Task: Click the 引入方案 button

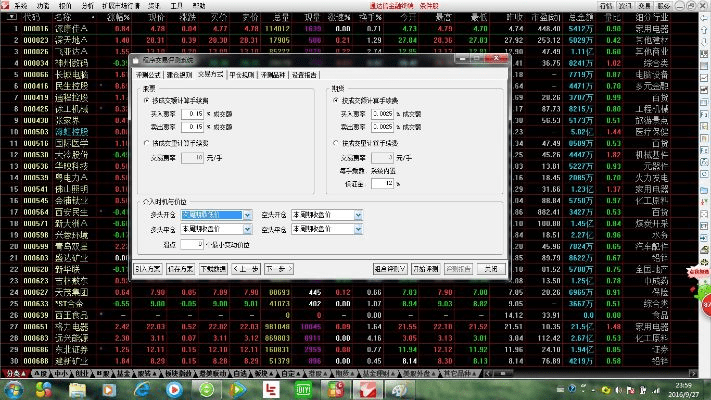Action: (x=148, y=269)
